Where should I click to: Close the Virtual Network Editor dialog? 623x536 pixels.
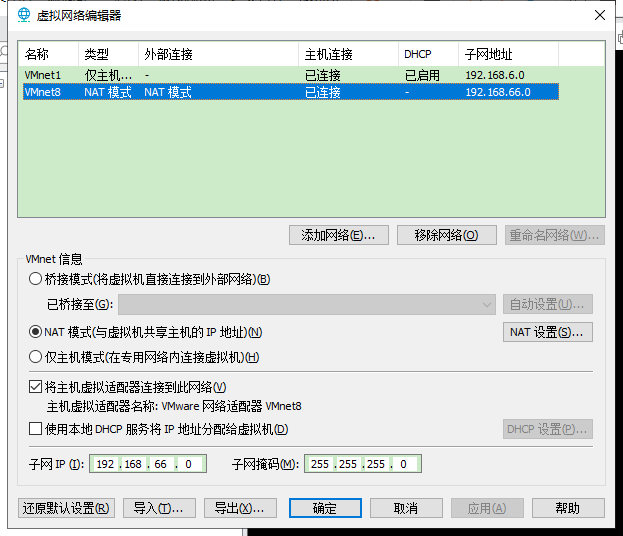pos(600,15)
